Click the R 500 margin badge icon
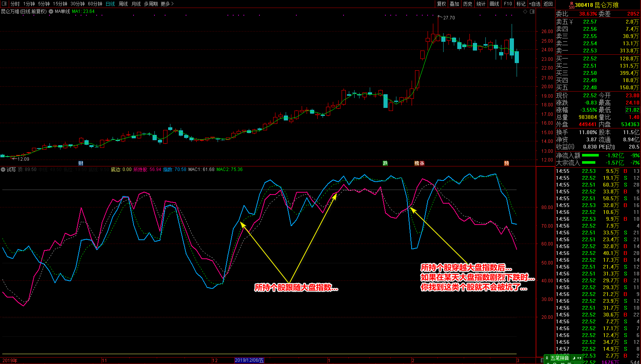Viewport: 641px width, 364px height. click(571, 5)
